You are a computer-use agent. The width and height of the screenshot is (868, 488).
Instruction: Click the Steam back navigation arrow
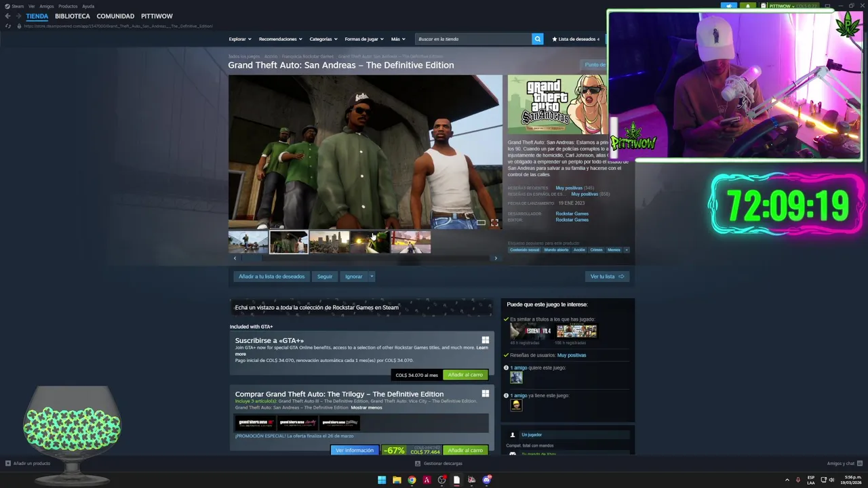[7, 16]
